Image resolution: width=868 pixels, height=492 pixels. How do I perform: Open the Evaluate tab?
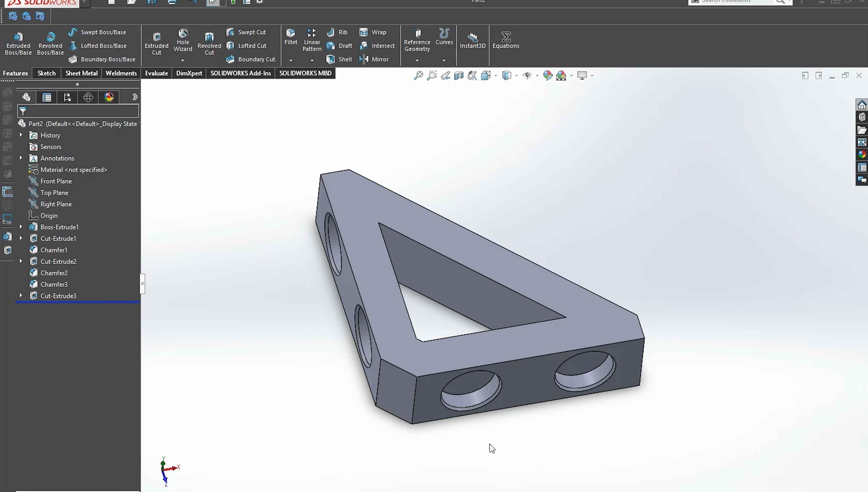(x=156, y=73)
